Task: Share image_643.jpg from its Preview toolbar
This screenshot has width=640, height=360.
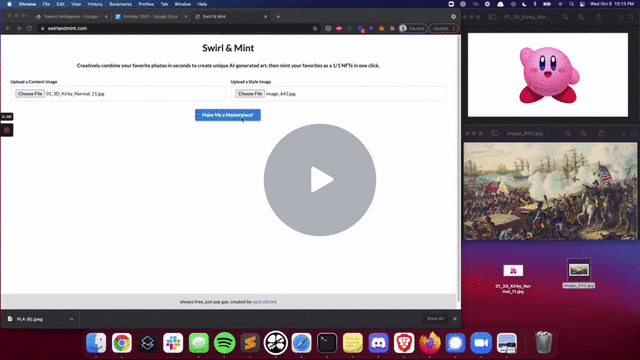Action: pos(601,133)
